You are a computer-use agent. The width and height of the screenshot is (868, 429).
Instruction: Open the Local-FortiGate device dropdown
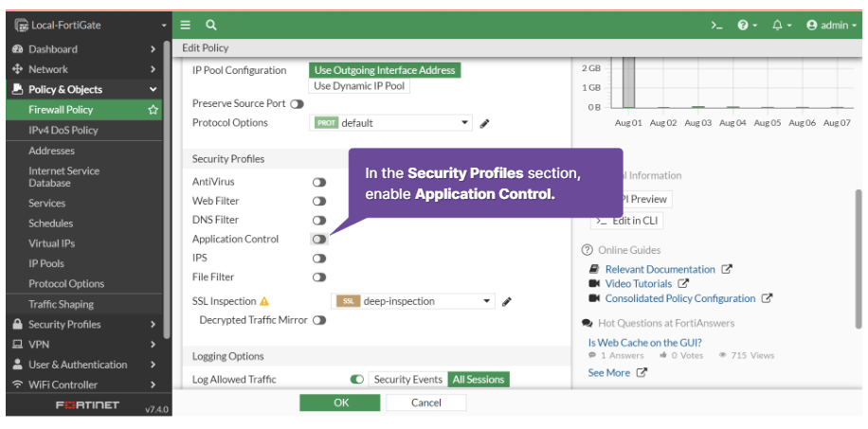point(163,26)
